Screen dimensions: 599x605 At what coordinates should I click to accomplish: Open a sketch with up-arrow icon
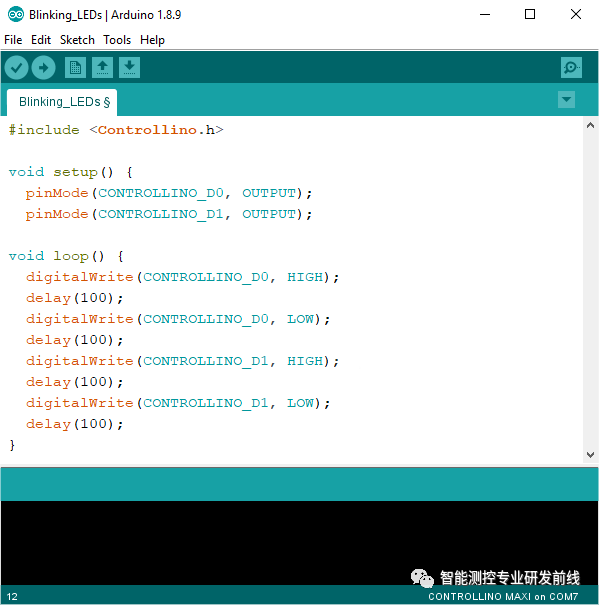click(102, 68)
